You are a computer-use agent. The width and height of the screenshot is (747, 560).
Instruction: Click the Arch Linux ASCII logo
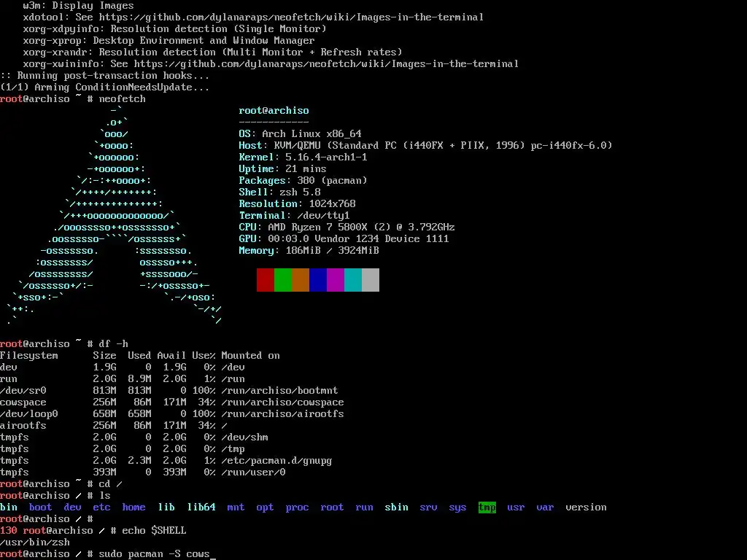pos(115,216)
